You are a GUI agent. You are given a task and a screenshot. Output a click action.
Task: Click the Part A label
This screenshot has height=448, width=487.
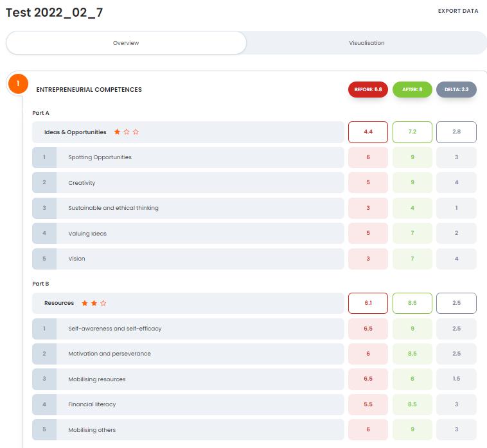[40, 113]
